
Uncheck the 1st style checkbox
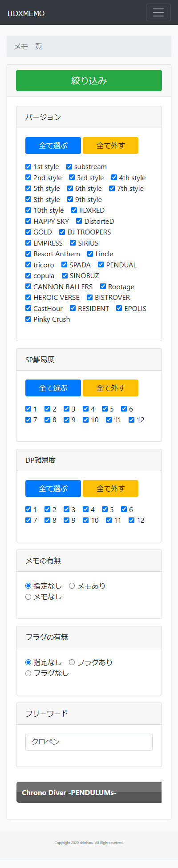point(28,167)
